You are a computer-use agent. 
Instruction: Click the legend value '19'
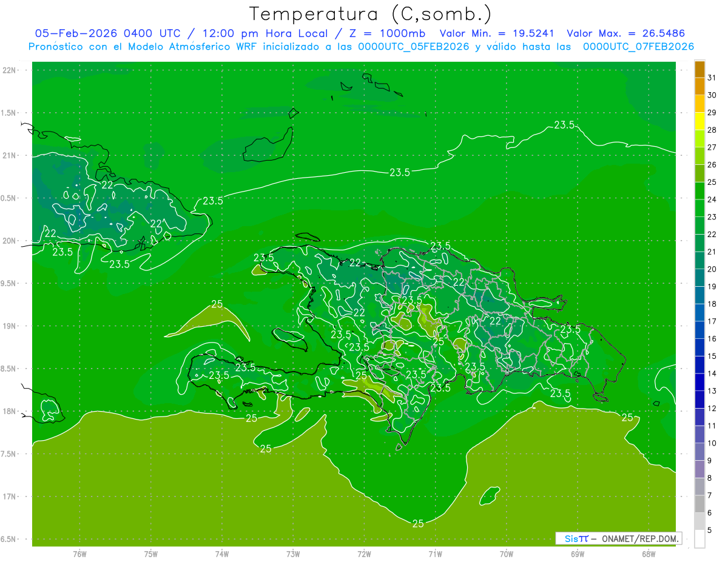pos(712,286)
